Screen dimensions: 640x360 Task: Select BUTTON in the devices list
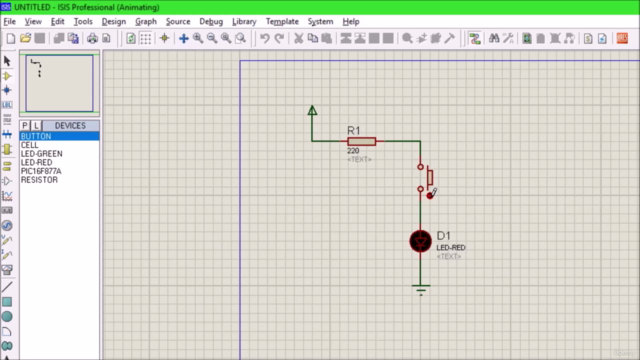(x=59, y=136)
